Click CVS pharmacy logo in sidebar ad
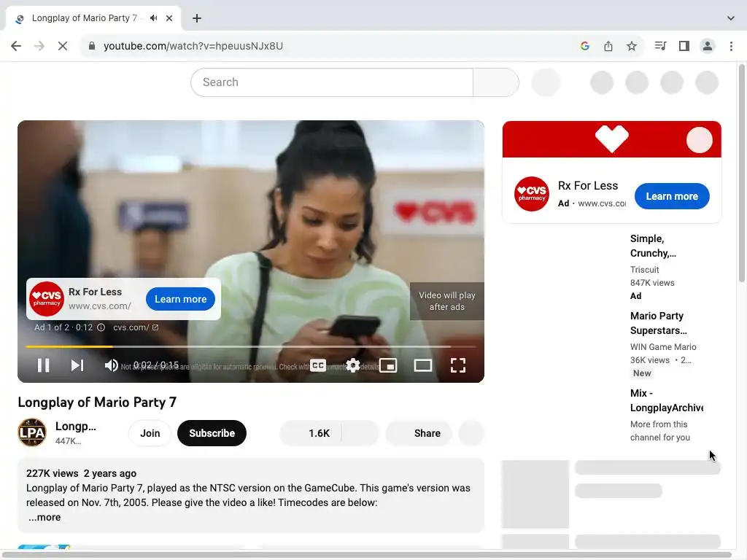 [x=532, y=194]
